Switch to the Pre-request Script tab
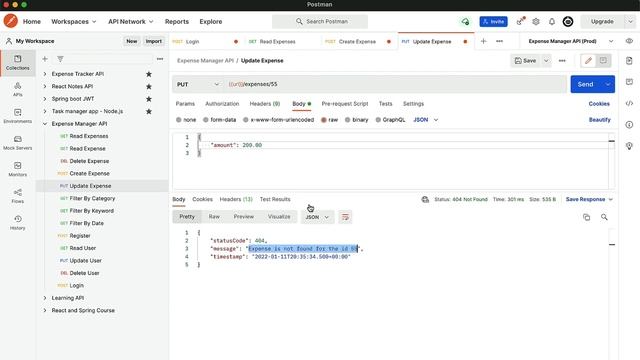This screenshot has width=640, height=360. [345, 104]
